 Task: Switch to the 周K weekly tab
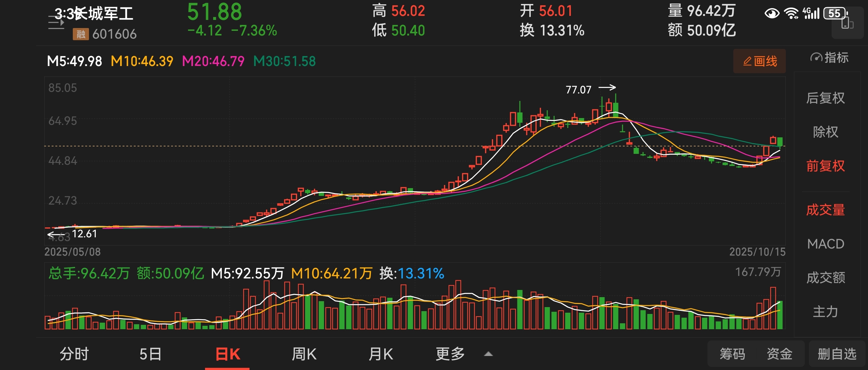tap(304, 354)
